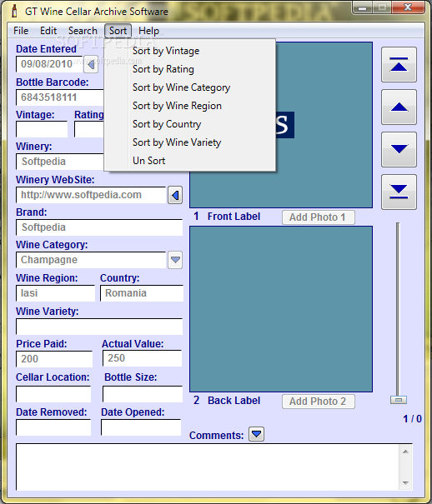The width and height of the screenshot is (432, 504).
Task: Minimize the wine cellar window
Action: click(x=363, y=8)
